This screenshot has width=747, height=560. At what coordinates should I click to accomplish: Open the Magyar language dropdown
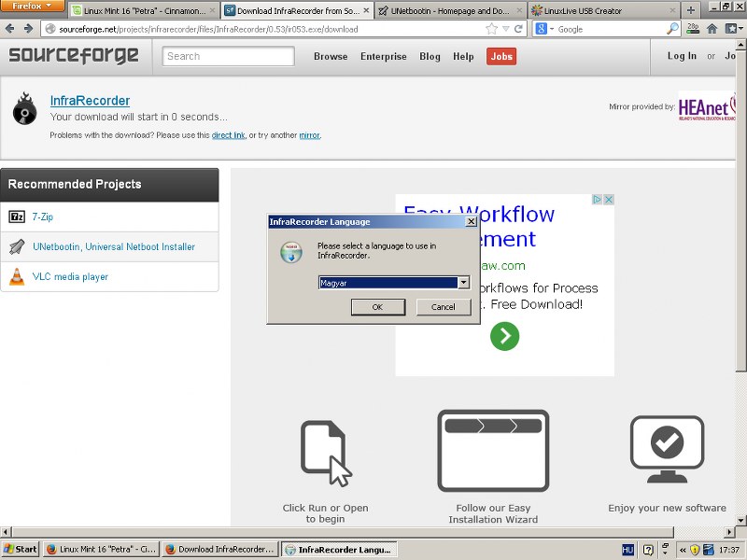(x=463, y=283)
